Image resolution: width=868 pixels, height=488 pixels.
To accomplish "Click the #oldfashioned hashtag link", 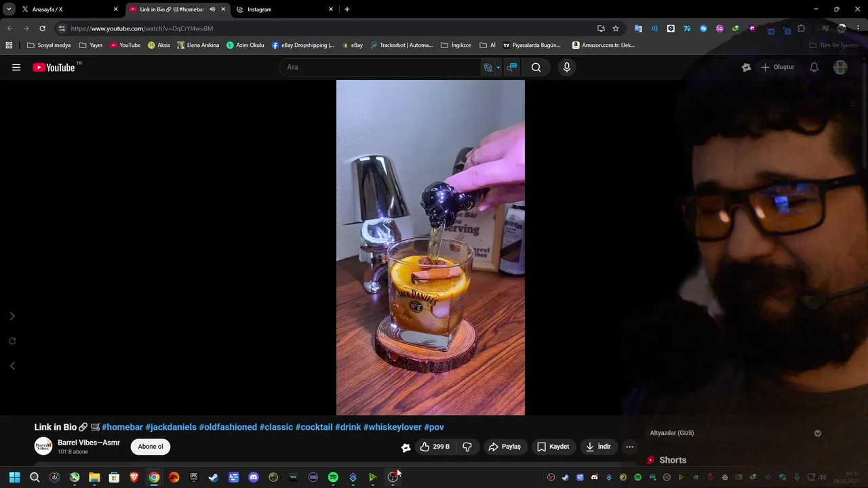I will (x=228, y=427).
